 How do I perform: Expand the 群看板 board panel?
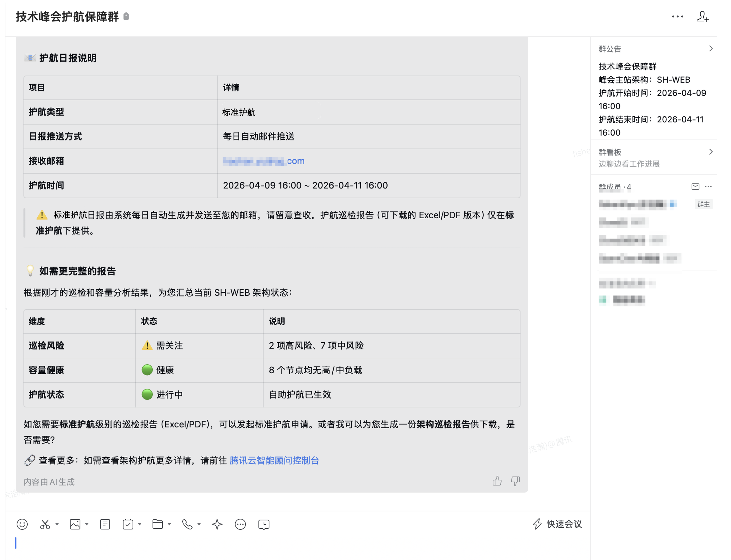[x=711, y=152]
